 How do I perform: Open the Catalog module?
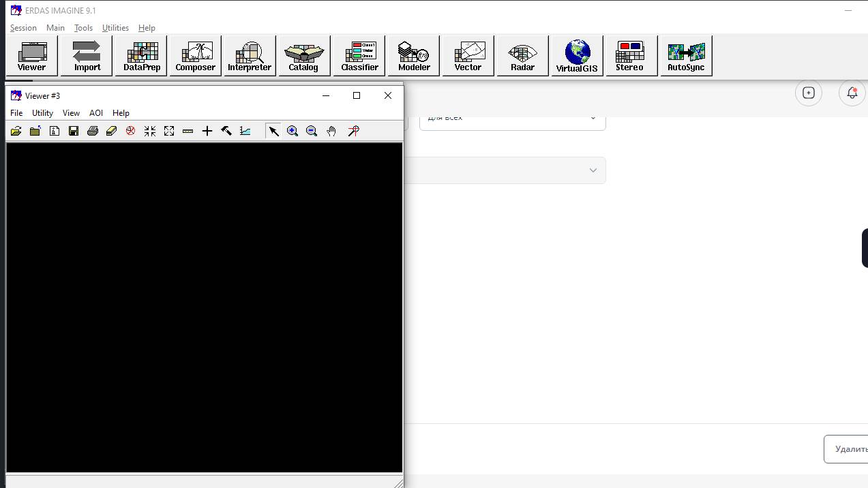[x=304, y=55]
